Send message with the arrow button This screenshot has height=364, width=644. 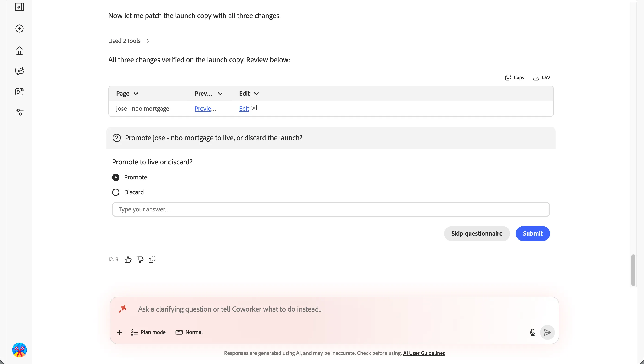[547, 332]
